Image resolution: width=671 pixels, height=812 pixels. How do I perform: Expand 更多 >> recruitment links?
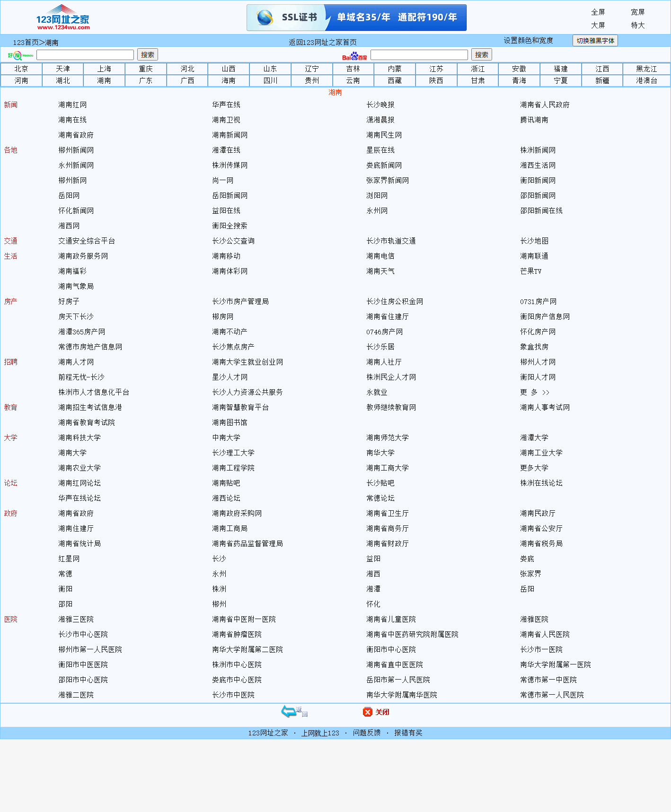click(534, 392)
